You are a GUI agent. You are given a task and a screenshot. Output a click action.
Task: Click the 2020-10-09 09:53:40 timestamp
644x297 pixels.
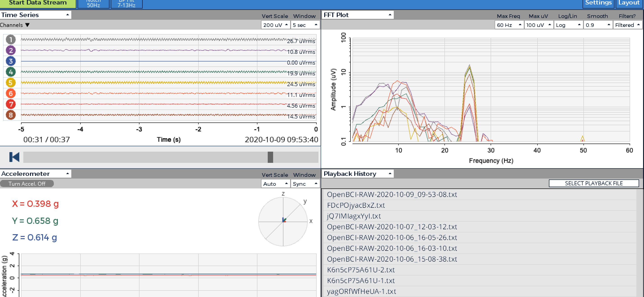281,140
